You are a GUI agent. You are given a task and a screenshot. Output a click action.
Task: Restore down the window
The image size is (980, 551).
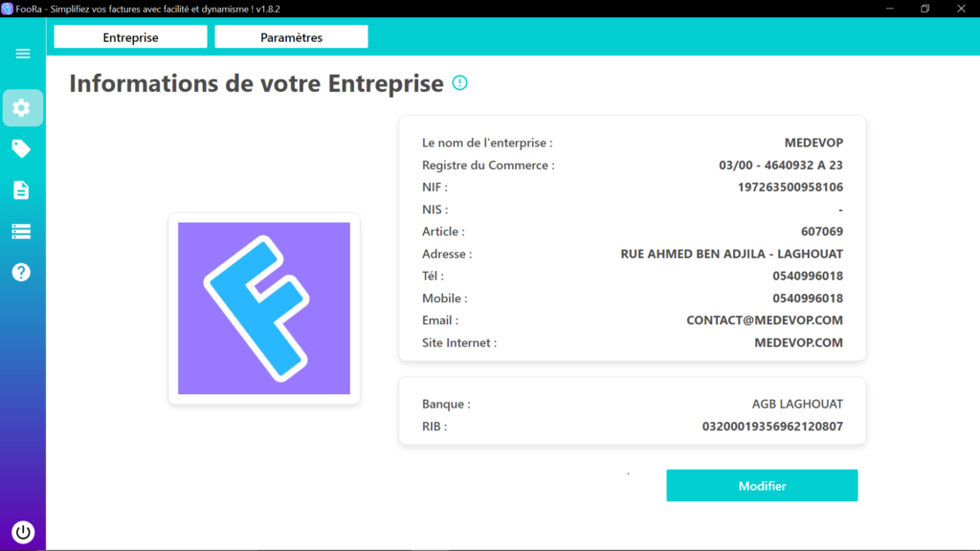pos(925,9)
